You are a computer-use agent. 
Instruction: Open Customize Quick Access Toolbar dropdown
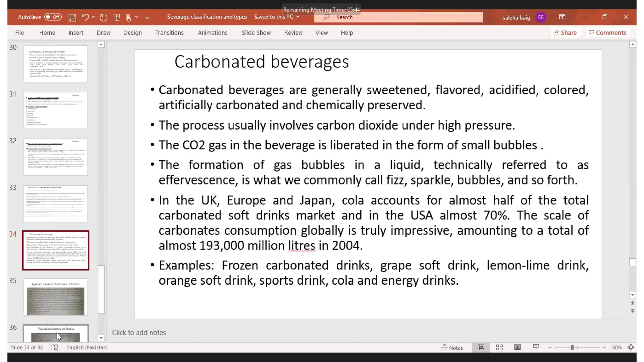147,17
